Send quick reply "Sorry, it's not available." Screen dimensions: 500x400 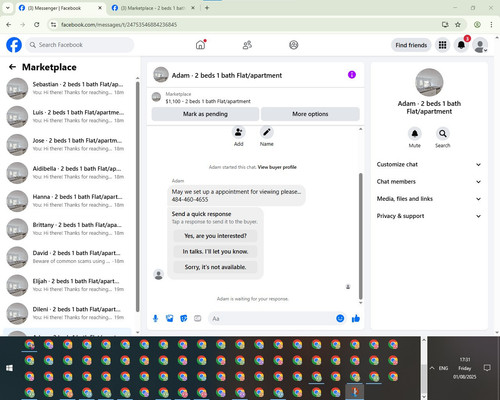click(215, 267)
